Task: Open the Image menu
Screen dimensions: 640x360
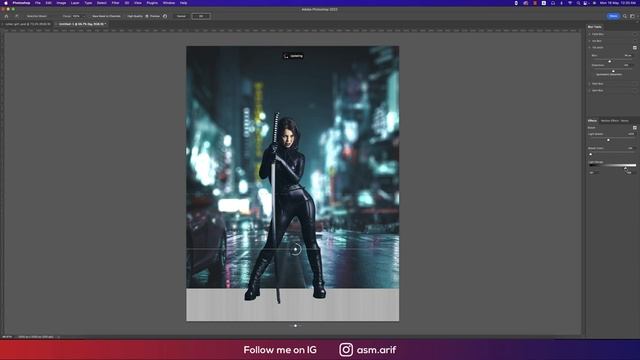Action: 61,3
